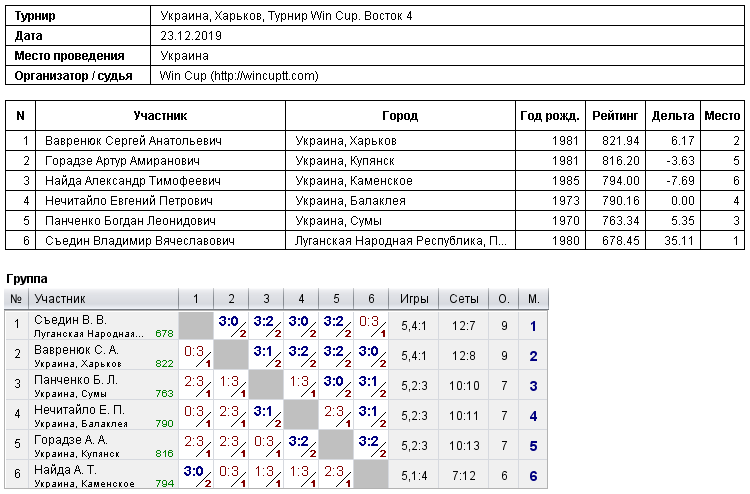Click the green rating 678 under Съедин В. В.
Screen dimensions: 750x494
tap(164, 333)
